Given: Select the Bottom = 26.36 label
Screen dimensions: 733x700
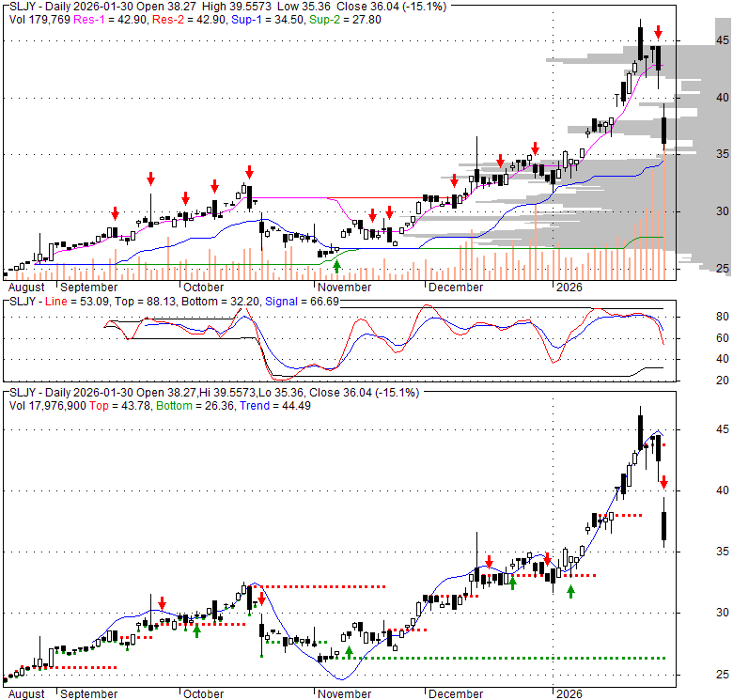Looking at the screenshot, I should (195, 406).
